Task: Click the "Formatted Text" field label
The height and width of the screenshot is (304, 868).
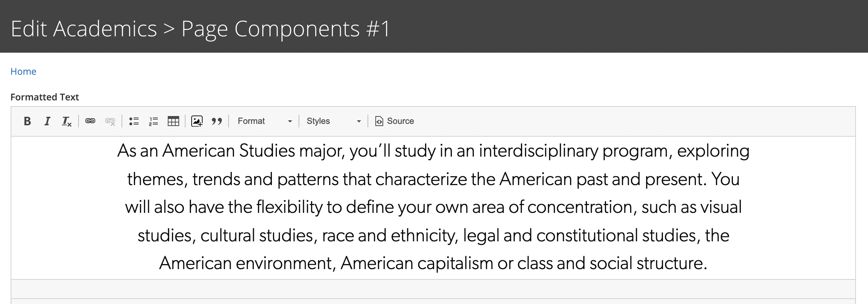Action: (45, 97)
